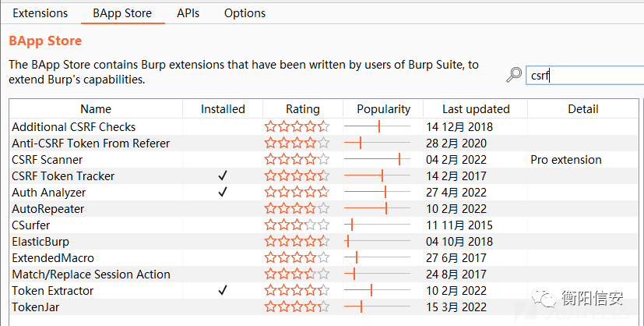Select the AutoRepeater extension row
The height and width of the screenshot is (326, 644).
coord(48,209)
